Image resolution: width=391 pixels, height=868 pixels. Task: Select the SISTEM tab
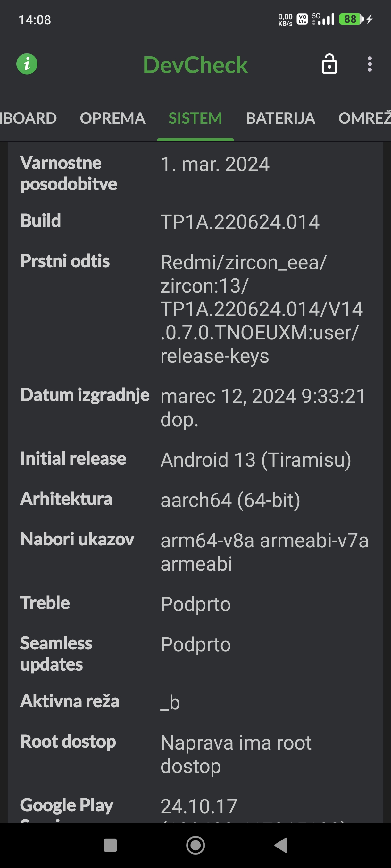pos(195,118)
